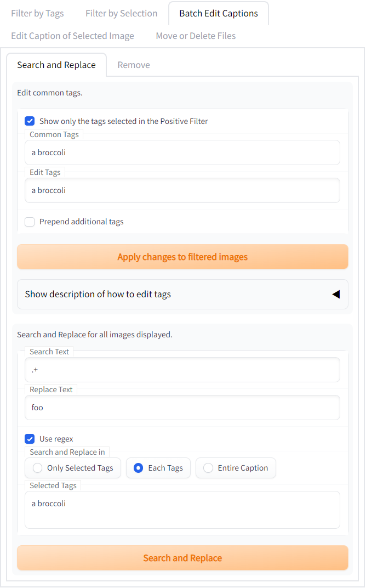Click into the Search Text field
Viewport: 366px width, 588px height.
tap(182, 370)
